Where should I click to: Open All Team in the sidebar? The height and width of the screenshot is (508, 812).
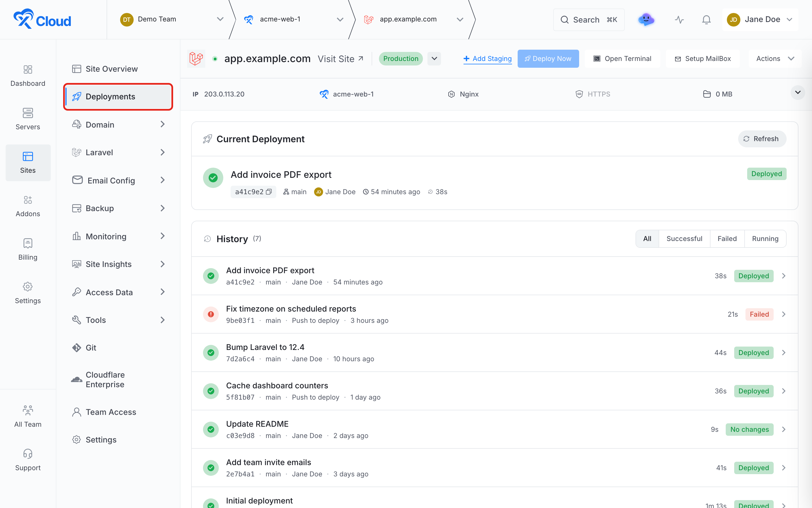(28, 417)
